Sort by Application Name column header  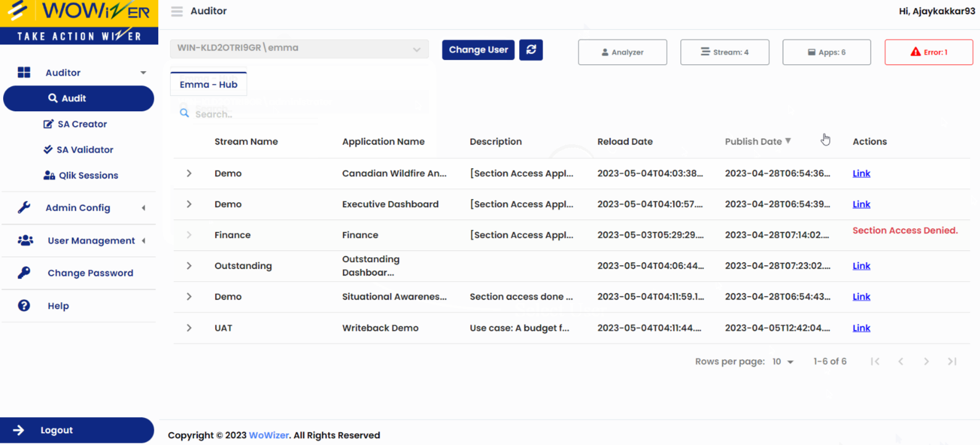(383, 142)
